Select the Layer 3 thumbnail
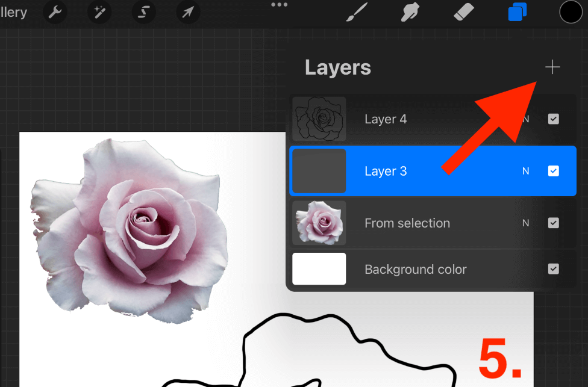The image size is (588, 387). tap(319, 171)
